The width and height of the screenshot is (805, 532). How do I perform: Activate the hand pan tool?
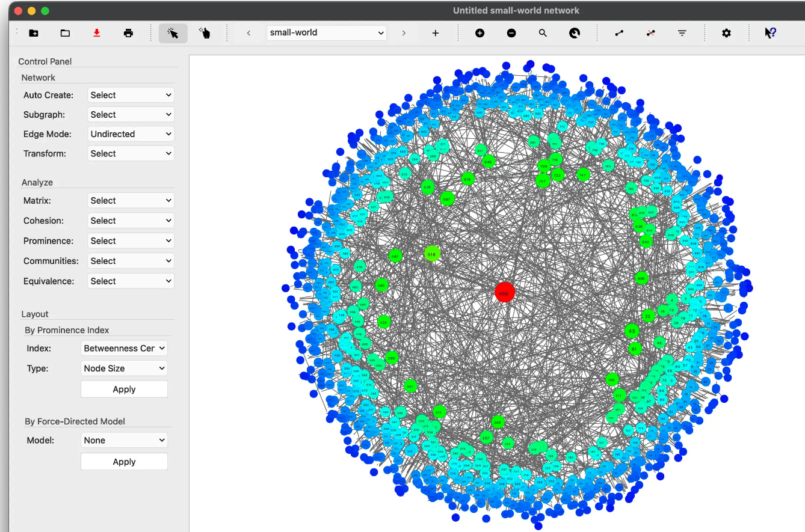(x=205, y=33)
